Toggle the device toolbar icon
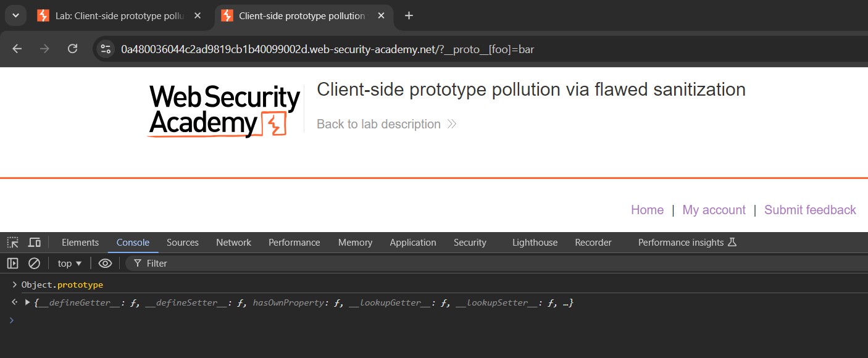The image size is (868, 358). click(x=35, y=243)
